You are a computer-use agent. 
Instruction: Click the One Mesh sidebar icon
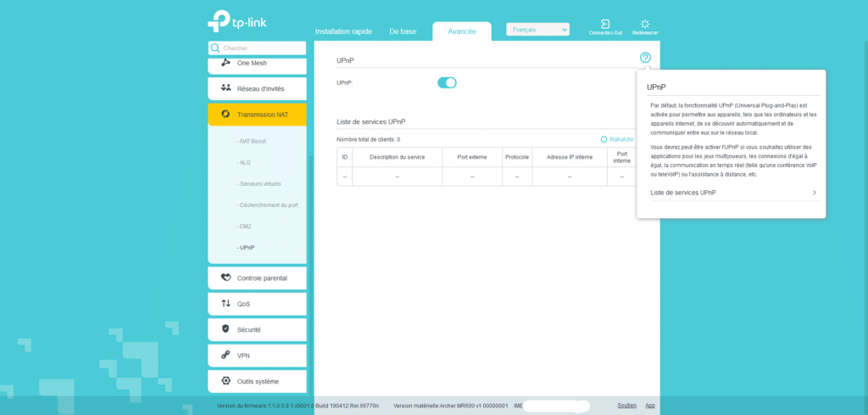tap(225, 63)
